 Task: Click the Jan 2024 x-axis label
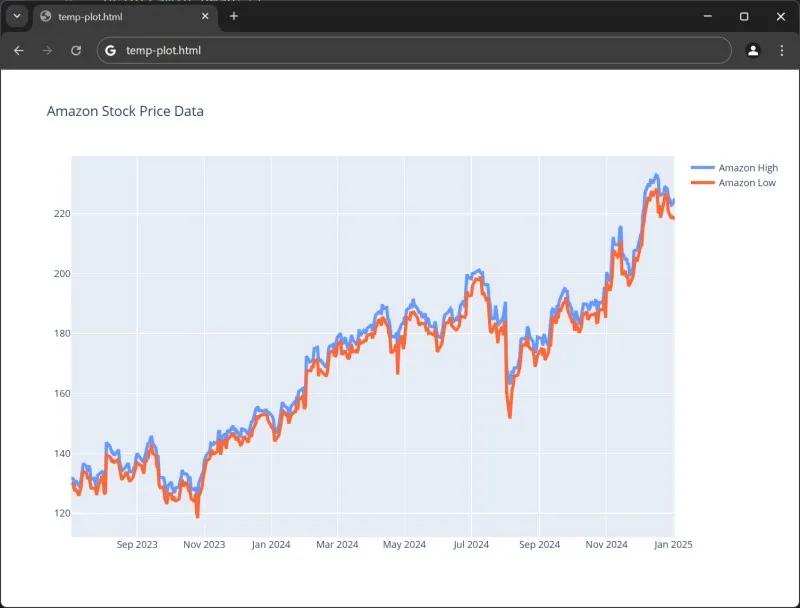[x=271, y=544]
